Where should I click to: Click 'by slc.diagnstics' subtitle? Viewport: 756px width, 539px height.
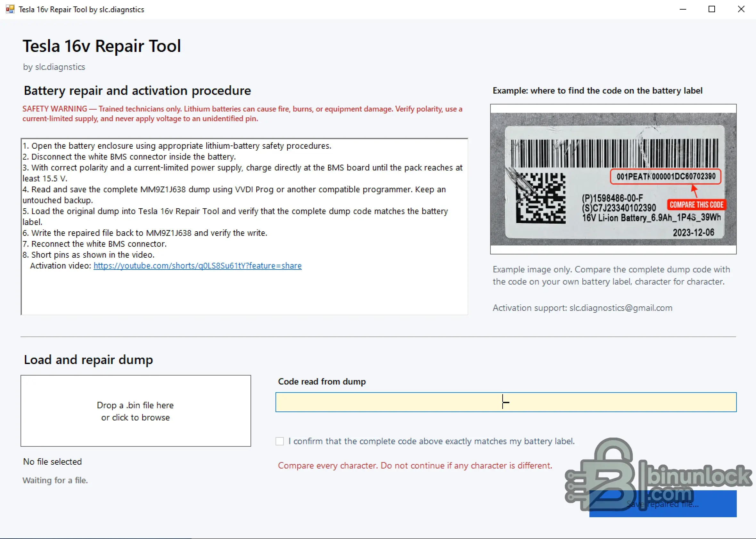tap(54, 67)
